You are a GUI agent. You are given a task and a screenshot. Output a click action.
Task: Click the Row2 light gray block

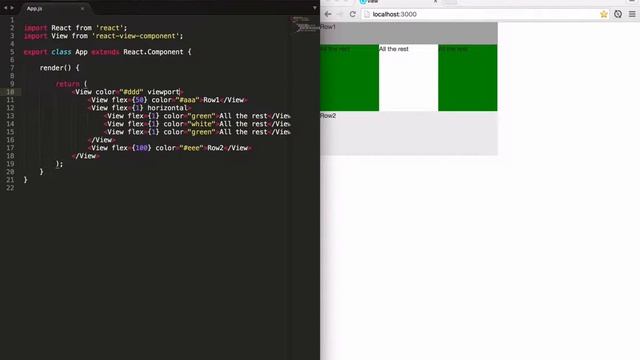click(x=409, y=133)
